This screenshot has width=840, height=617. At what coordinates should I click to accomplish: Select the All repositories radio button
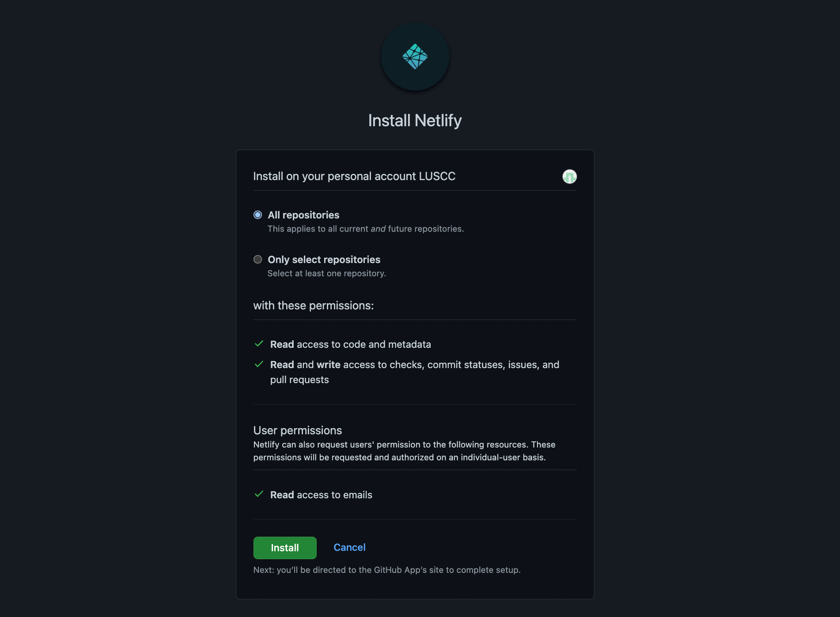pyautogui.click(x=257, y=215)
